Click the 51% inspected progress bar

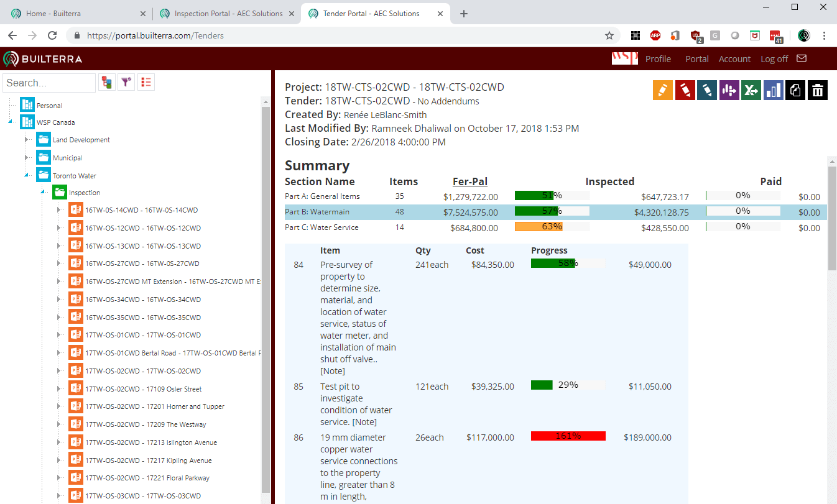552,196
